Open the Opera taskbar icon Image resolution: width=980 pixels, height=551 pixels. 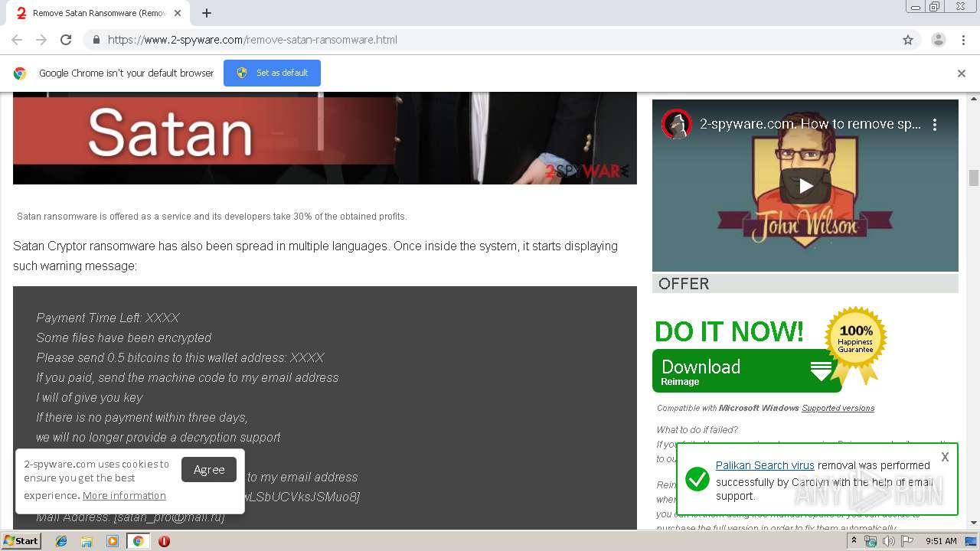click(164, 541)
